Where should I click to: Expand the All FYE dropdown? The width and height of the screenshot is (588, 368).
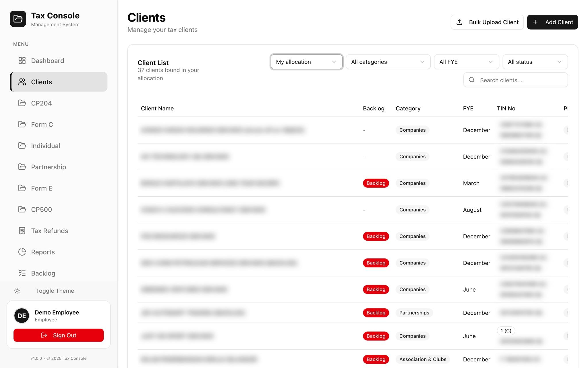coord(466,62)
